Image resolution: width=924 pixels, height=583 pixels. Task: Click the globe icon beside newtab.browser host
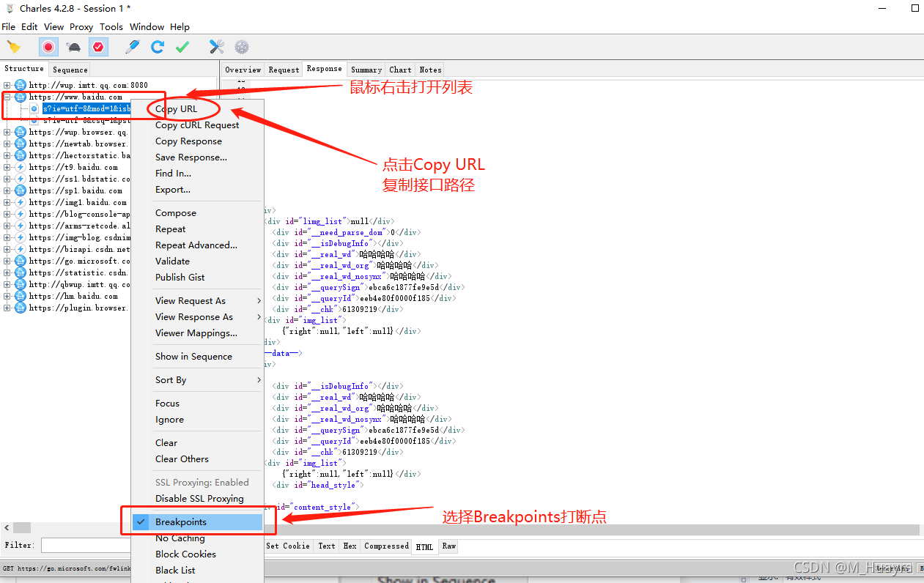pos(21,144)
